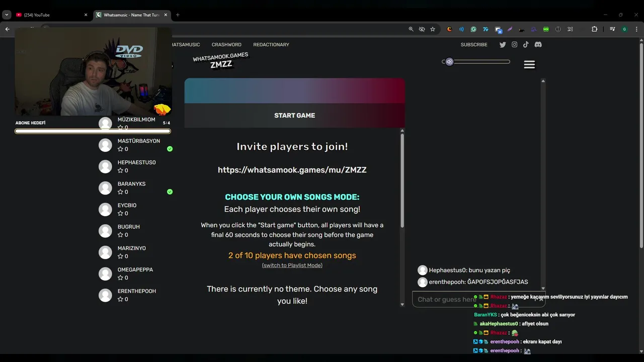
Task: Open the 7TV extension icon
Action: (486, 29)
